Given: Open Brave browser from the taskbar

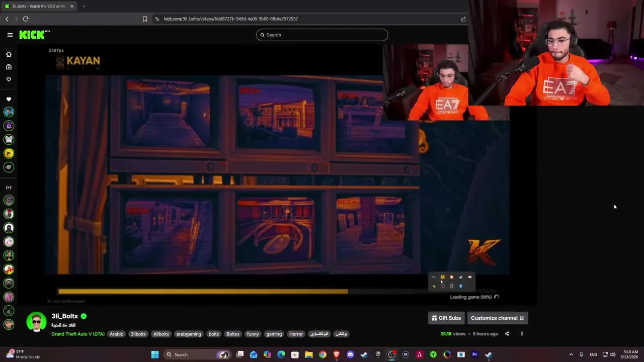Looking at the screenshot, I should click(x=336, y=354).
